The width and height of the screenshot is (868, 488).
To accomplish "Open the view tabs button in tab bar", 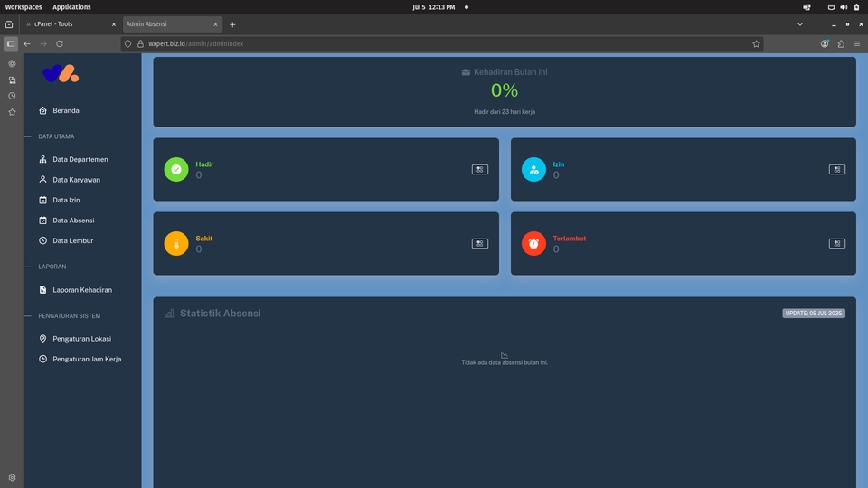I will pos(9,24).
